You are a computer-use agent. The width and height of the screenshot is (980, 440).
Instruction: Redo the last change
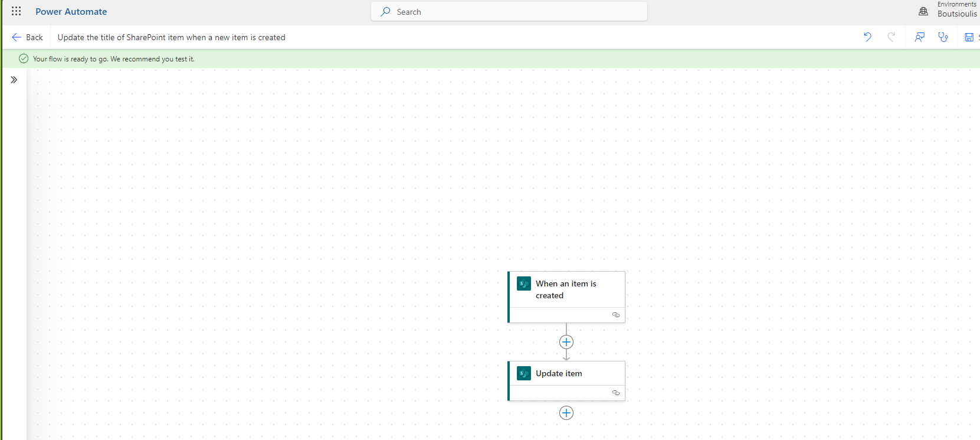891,37
